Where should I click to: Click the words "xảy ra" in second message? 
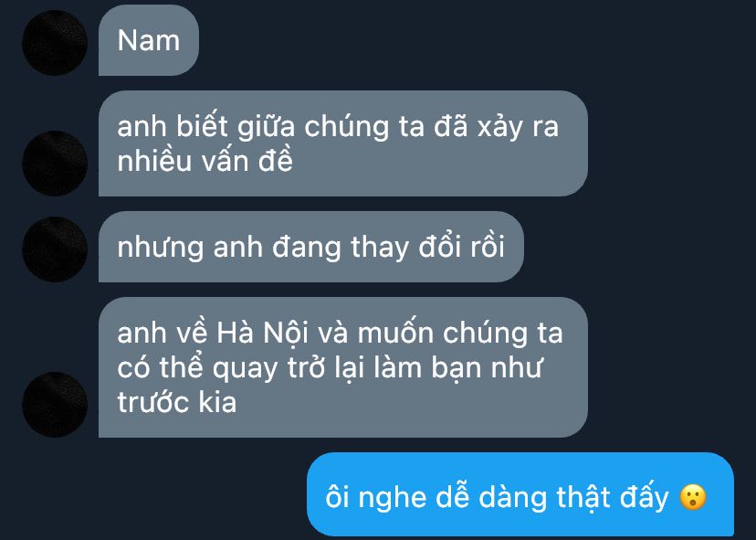pos(518,127)
